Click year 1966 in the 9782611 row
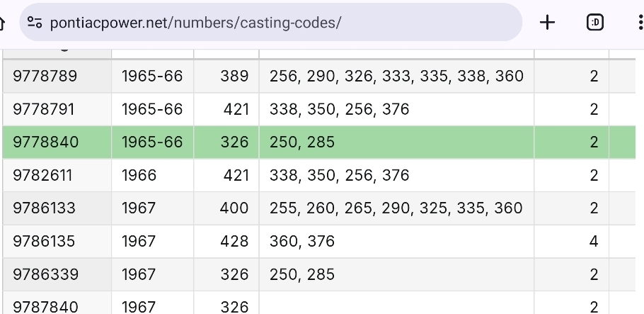 pyautogui.click(x=139, y=175)
